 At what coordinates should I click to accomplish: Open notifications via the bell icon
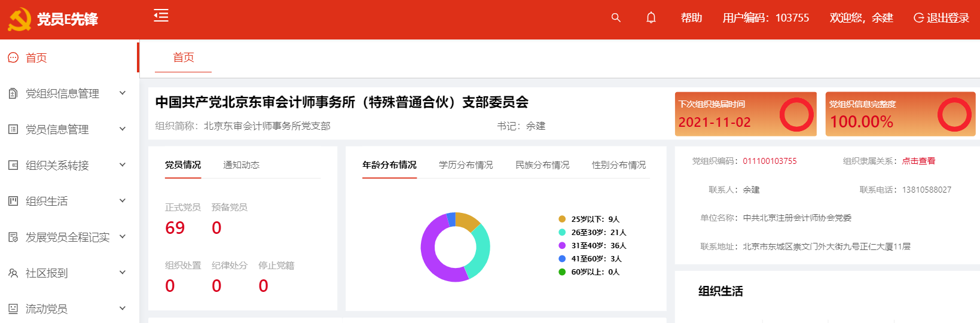coord(651,18)
